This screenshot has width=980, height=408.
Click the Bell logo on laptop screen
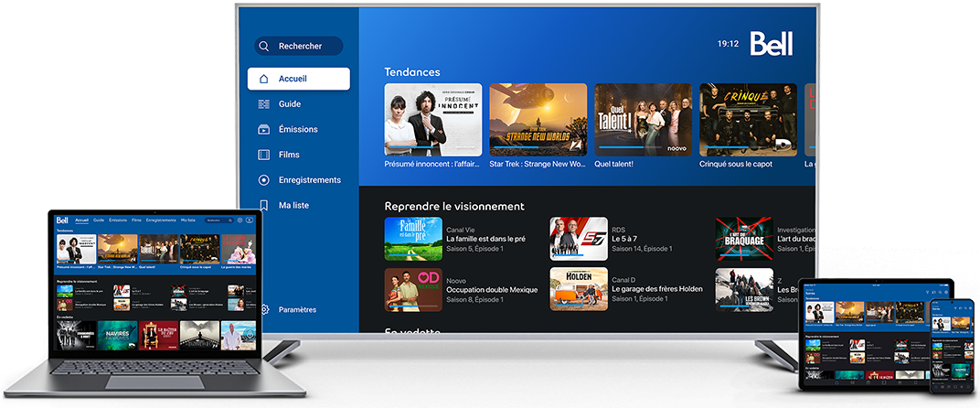pos(62,220)
